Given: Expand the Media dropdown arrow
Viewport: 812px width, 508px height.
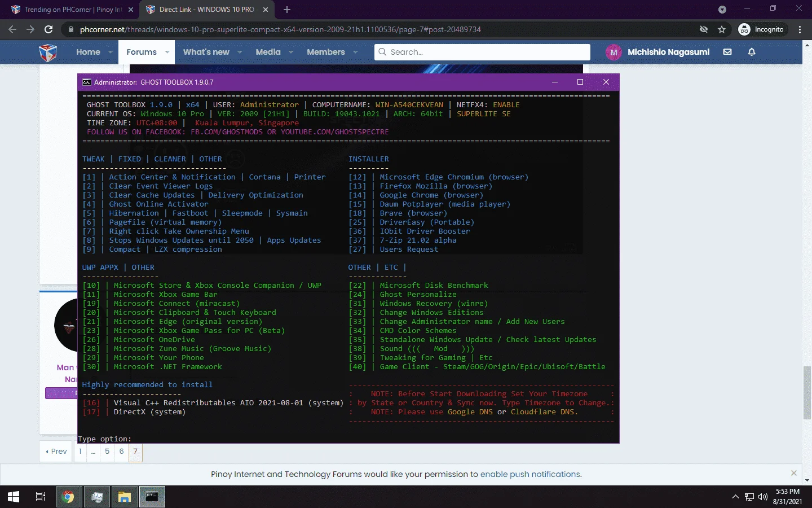Looking at the screenshot, I should pyautogui.click(x=291, y=52).
